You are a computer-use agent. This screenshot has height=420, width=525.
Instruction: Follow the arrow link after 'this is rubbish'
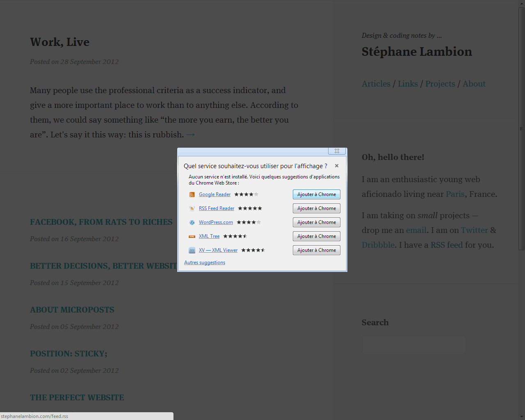(190, 135)
